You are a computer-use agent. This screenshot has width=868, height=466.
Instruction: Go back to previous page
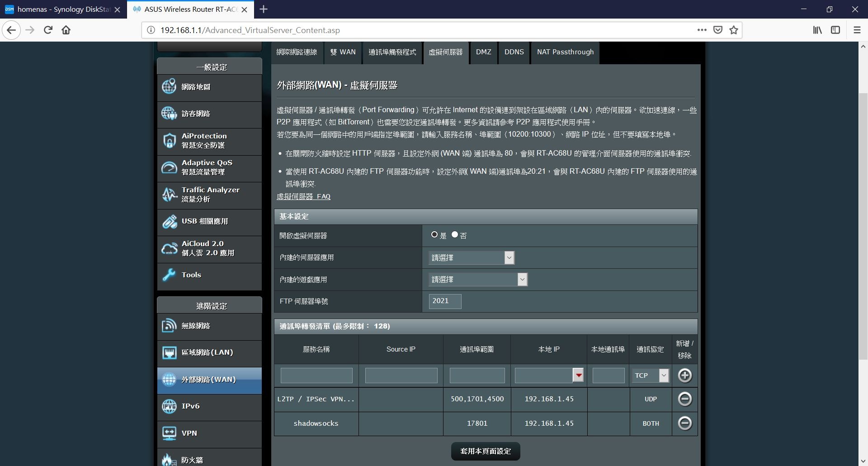11,30
